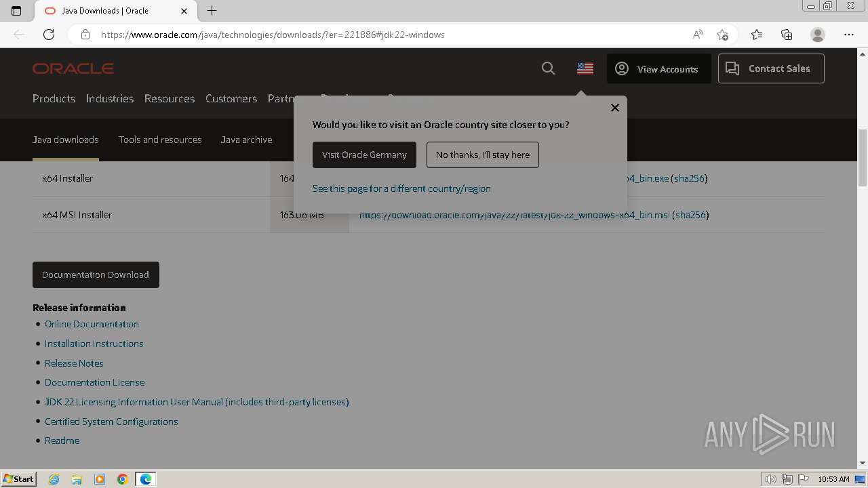
Task: Click Contact Sales button
Action: tap(771, 68)
